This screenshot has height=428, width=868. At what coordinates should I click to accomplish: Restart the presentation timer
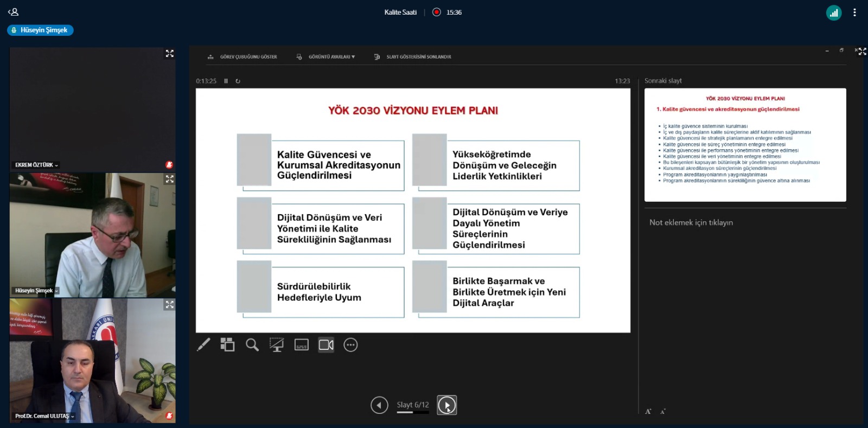tap(238, 81)
